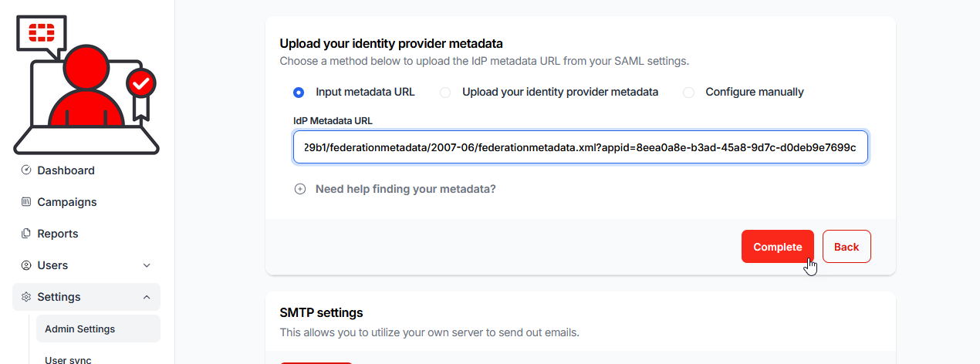Choose the Configure manually radio option
The width and height of the screenshot is (980, 364).
688,93
